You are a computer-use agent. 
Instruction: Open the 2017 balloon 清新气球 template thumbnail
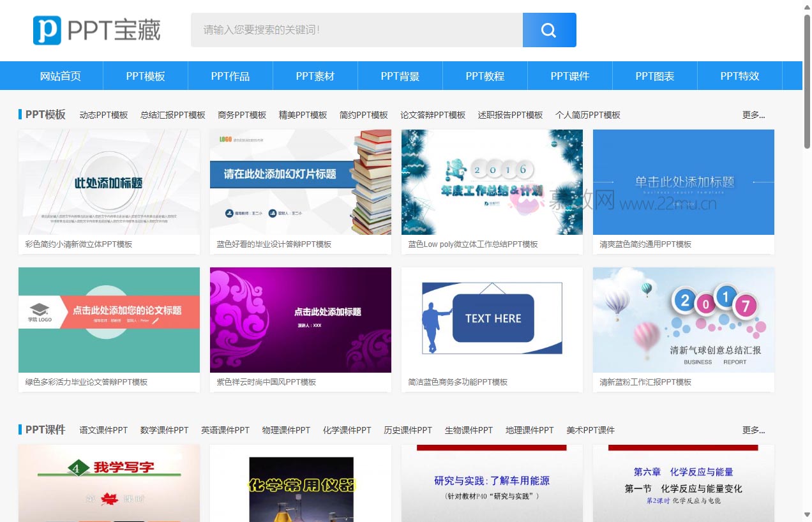click(x=684, y=320)
